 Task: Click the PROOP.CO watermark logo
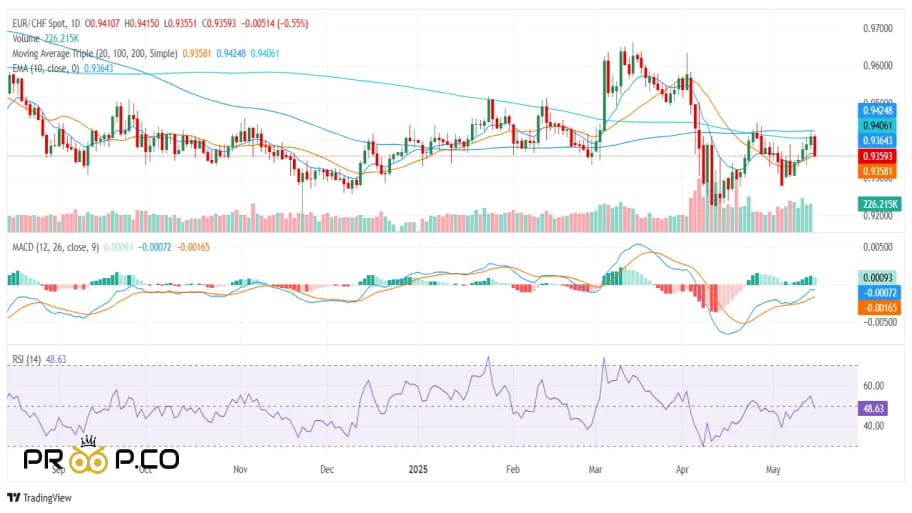[x=101, y=459]
